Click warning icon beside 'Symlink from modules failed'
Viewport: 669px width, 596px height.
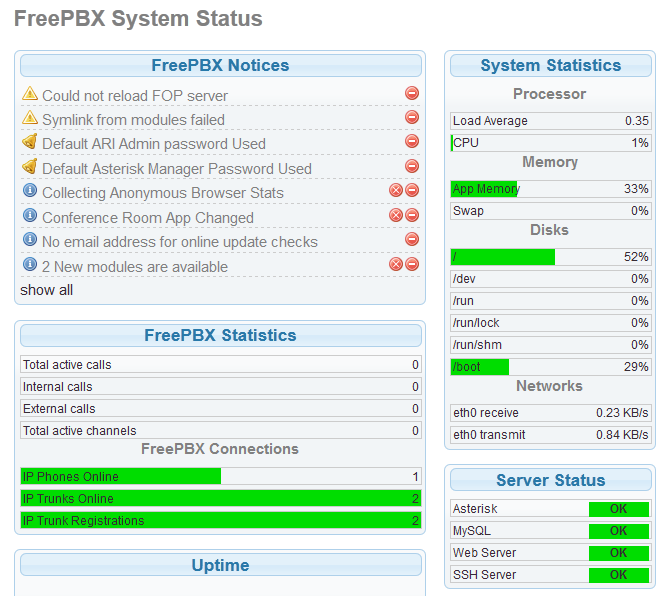tap(30, 117)
